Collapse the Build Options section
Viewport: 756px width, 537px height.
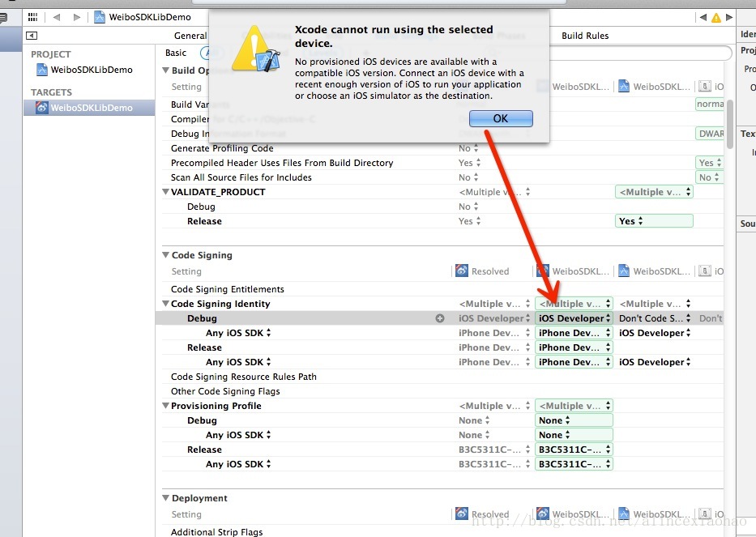pyautogui.click(x=166, y=70)
